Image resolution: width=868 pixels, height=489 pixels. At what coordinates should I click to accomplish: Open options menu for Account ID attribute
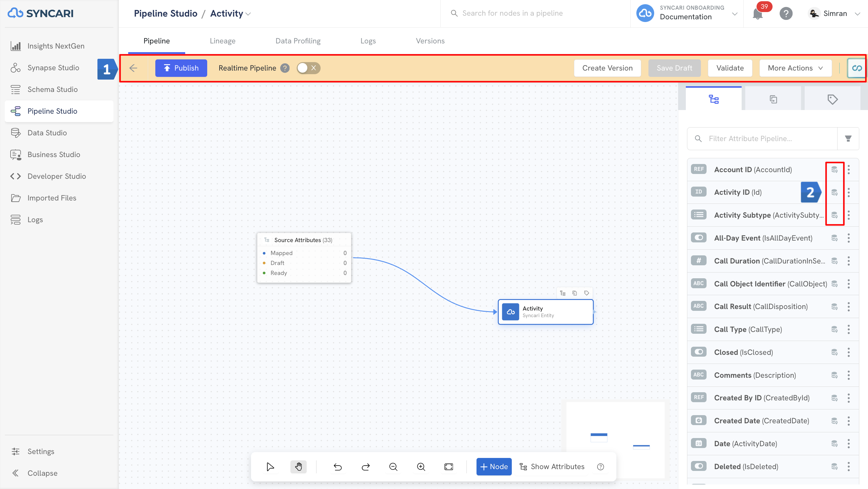(848, 169)
